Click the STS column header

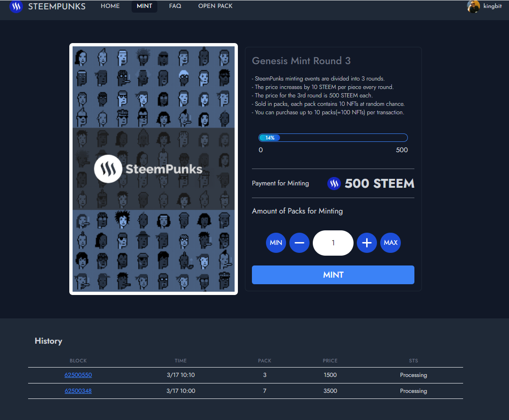tap(413, 361)
